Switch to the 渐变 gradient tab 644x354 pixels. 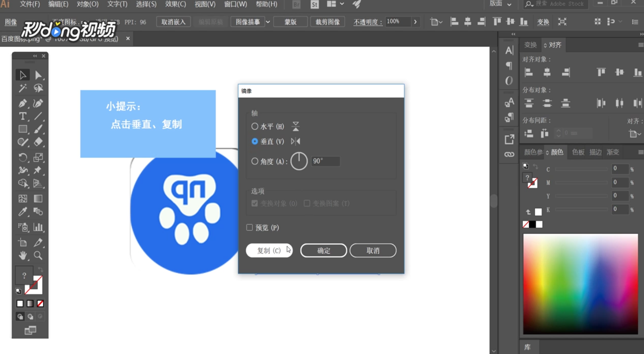(613, 152)
